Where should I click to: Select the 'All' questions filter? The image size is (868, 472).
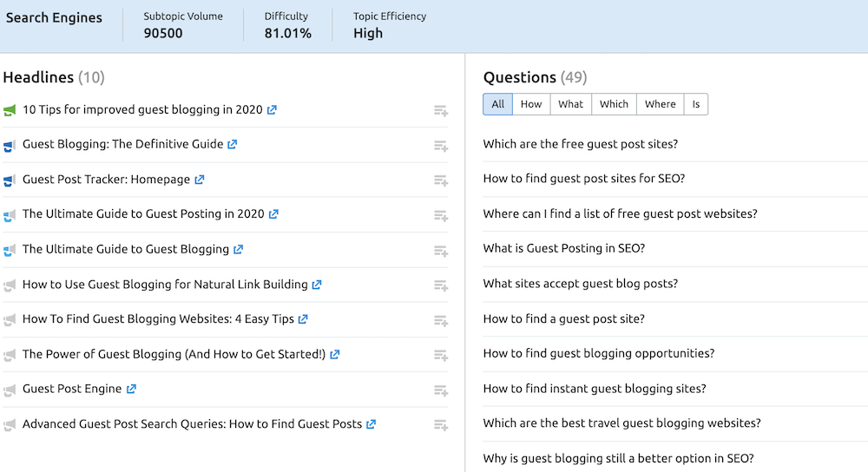coord(497,104)
